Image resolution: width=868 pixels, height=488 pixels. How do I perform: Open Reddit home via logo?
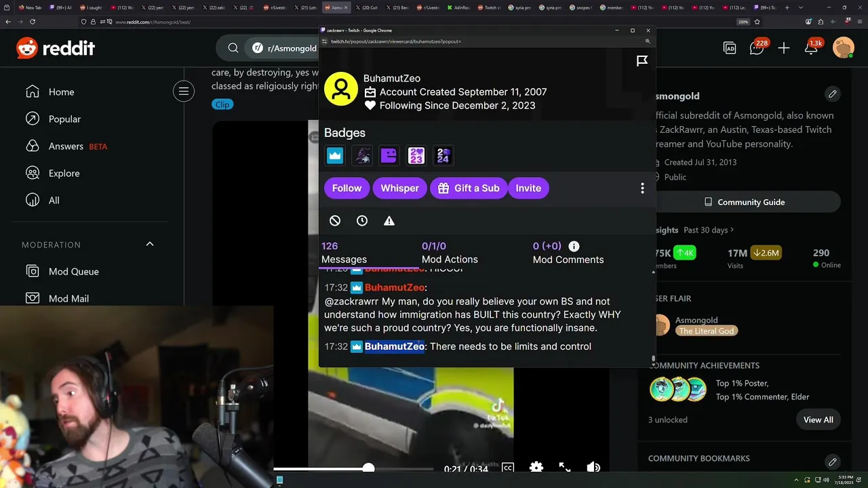pyautogui.click(x=56, y=48)
